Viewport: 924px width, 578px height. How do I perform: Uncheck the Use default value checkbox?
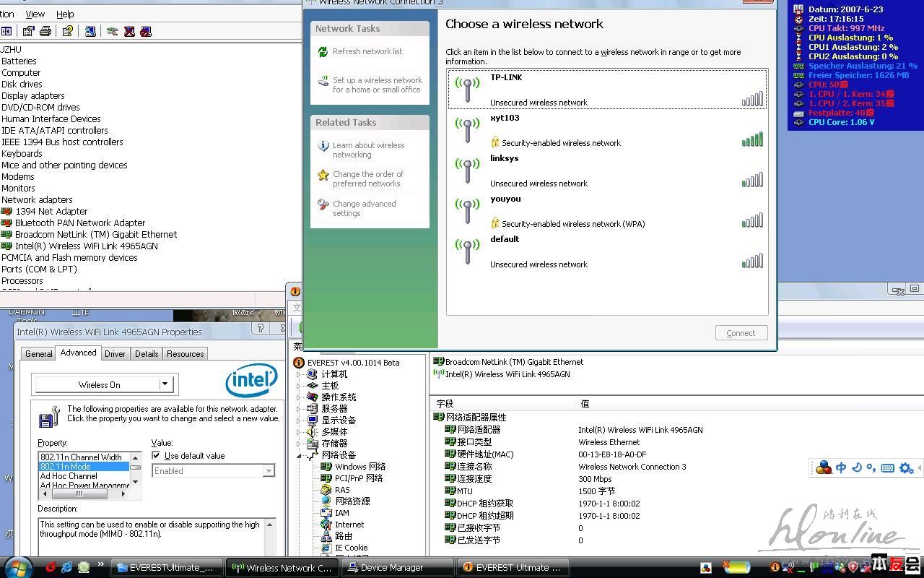click(157, 456)
